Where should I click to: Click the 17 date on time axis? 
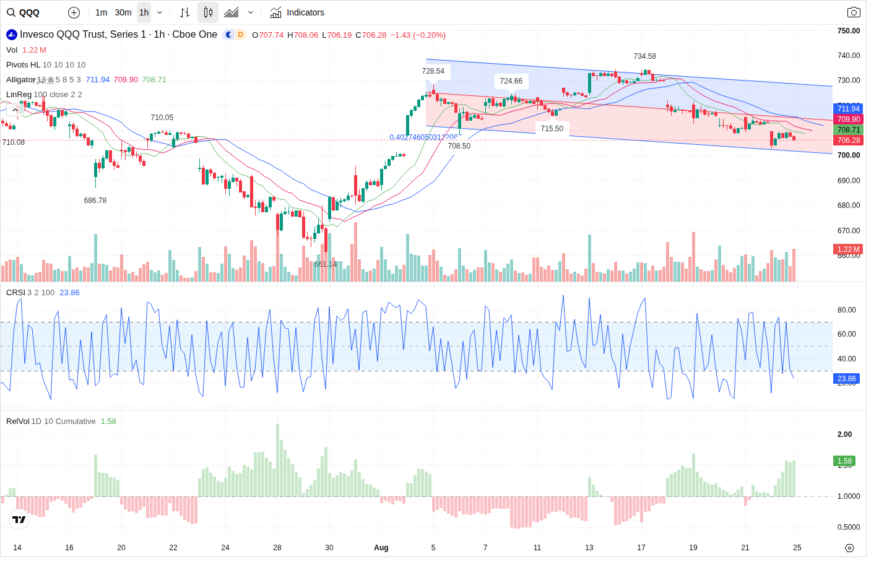coord(641,548)
